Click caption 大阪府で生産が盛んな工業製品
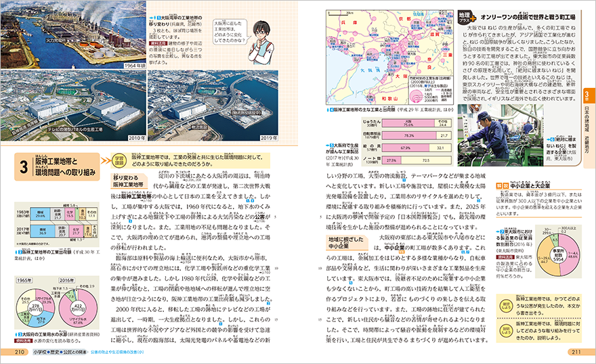The image size is (596, 364). 342,148
